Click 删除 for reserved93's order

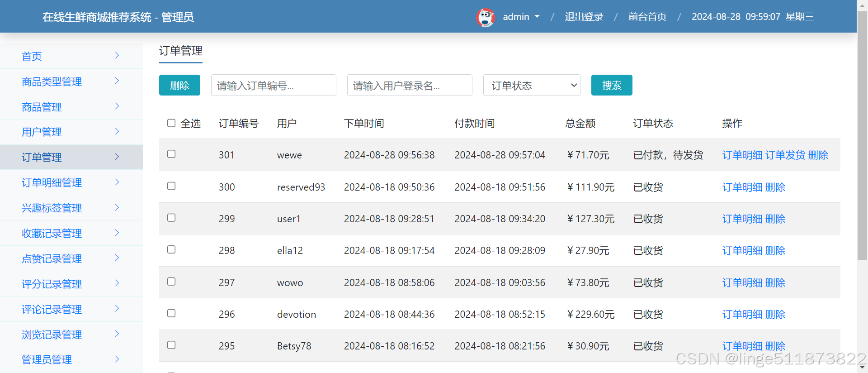tap(775, 187)
